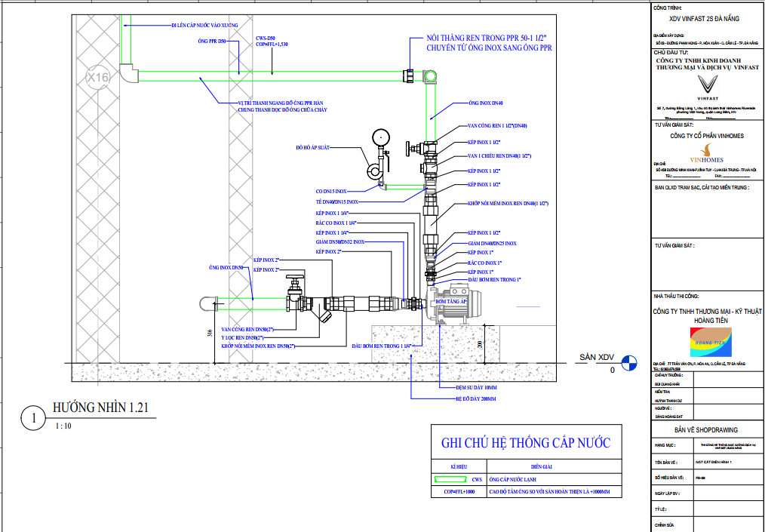The width and height of the screenshot is (765, 532).
Task: Select the BẢN VẼ SHOPDRAWING title cell
Action: 707,429
